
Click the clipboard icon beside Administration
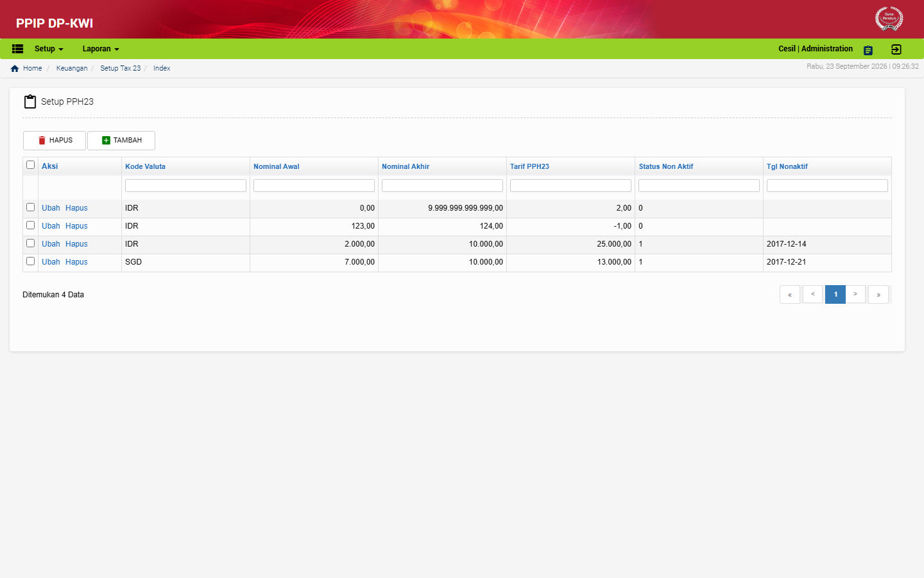868,50
